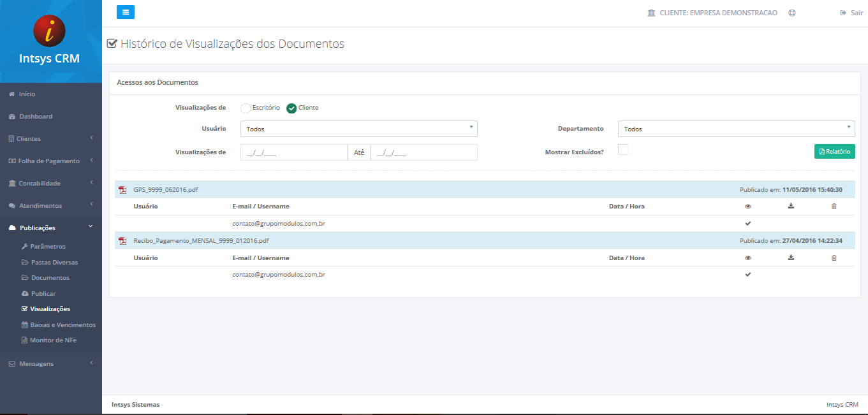Click the calendar icon beside Baixas e Vencimentos
This screenshot has width=868, height=415.
tap(25, 325)
